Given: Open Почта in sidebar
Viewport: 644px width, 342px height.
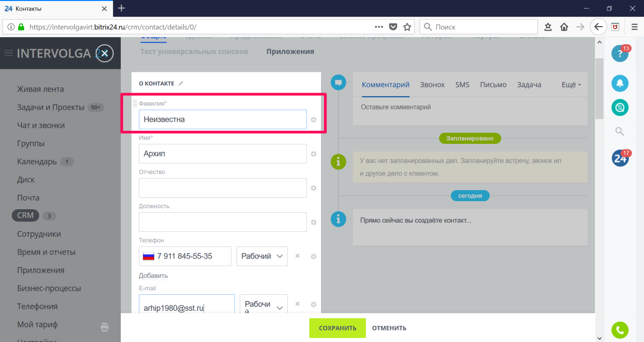Looking at the screenshot, I should (28, 198).
